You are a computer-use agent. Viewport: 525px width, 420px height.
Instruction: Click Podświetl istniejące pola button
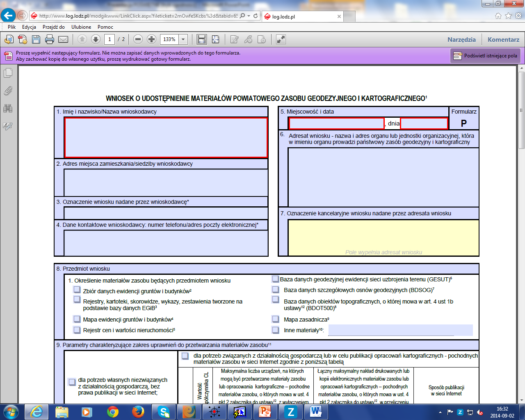pyautogui.click(x=485, y=56)
